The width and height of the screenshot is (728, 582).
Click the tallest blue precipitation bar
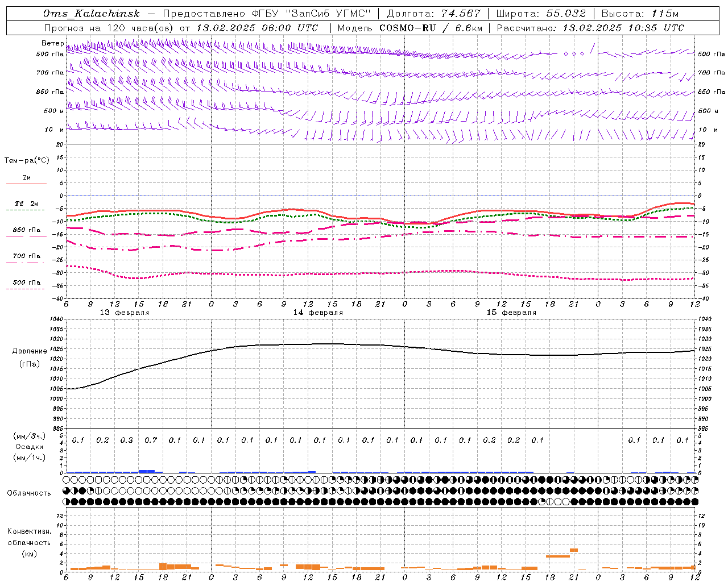pyautogui.click(x=147, y=471)
